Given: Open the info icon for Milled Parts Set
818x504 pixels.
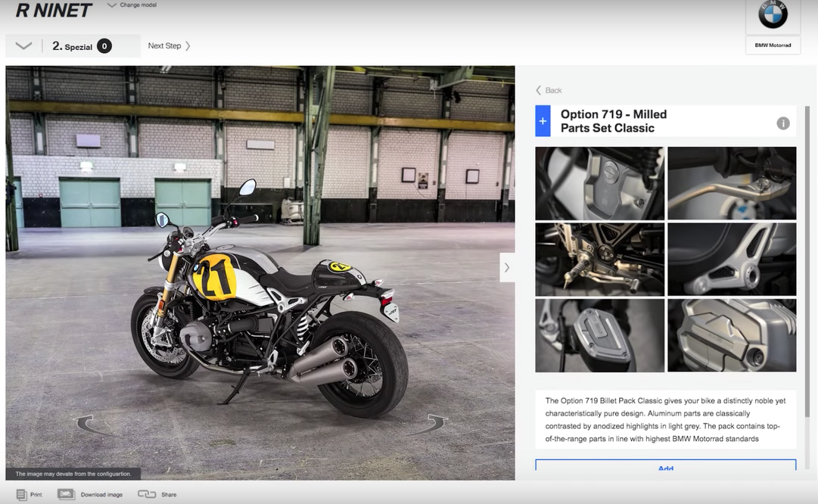Looking at the screenshot, I should point(783,123).
